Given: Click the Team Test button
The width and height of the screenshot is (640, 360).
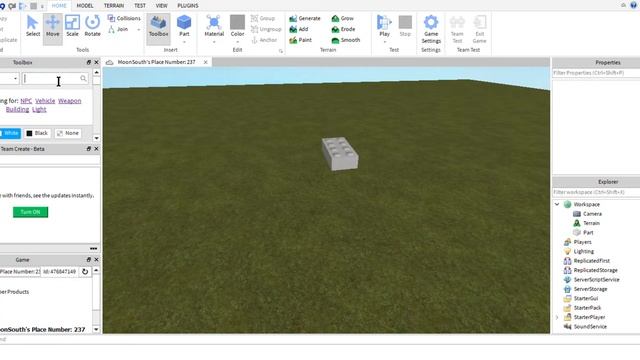Looking at the screenshot, I should 457,29.
